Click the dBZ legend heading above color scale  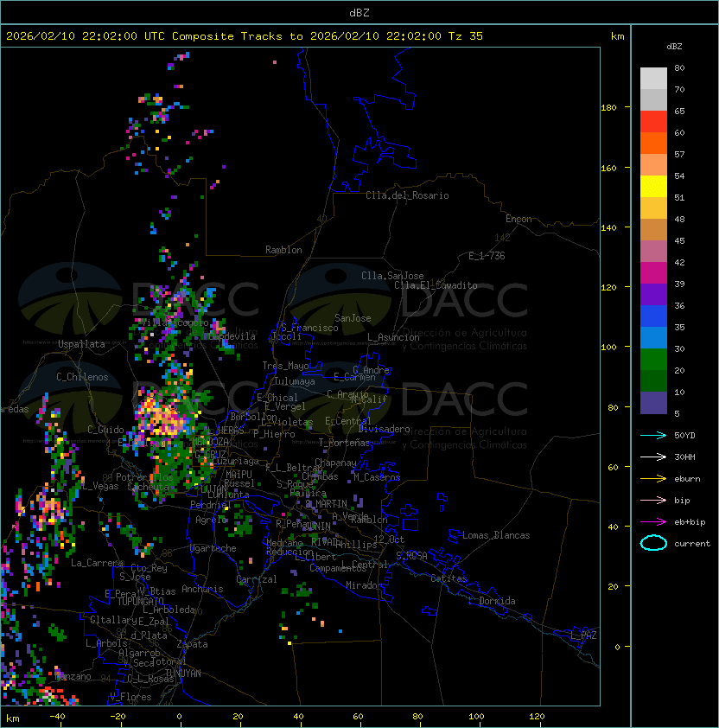(674, 47)
